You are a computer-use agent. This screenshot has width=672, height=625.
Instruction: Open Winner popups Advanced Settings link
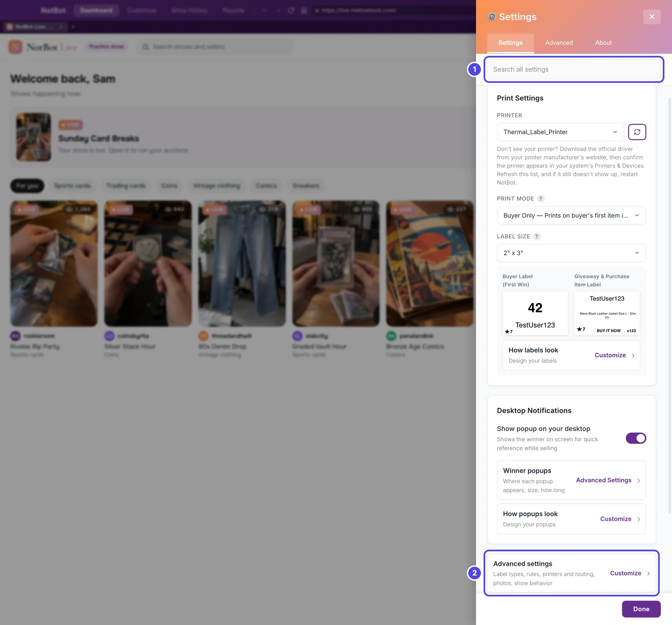tap(604, 480)
